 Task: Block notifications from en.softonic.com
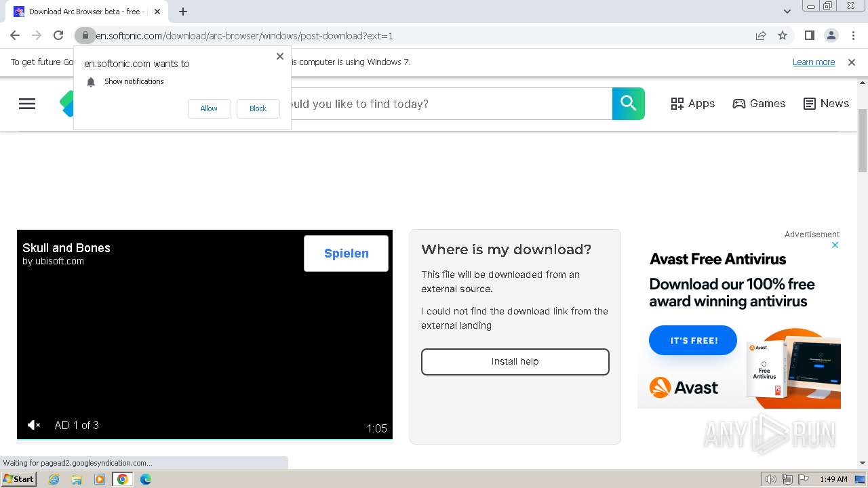(258, 108)
